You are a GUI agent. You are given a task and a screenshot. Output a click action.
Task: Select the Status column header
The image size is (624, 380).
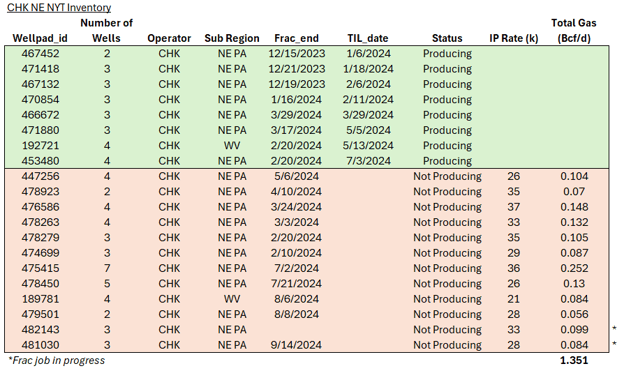[x=447, y=38]
